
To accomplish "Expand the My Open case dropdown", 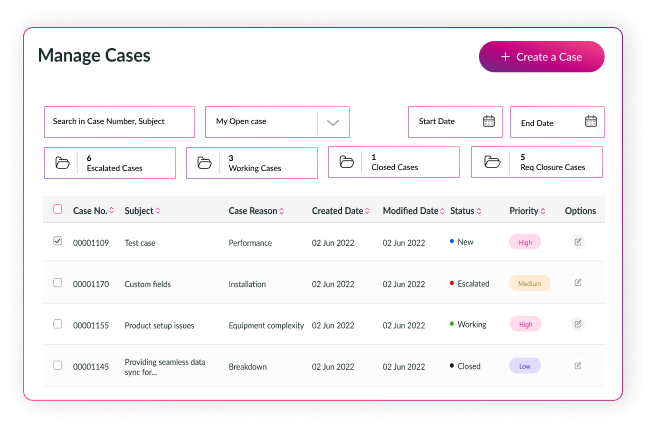I will pos(333,122).
